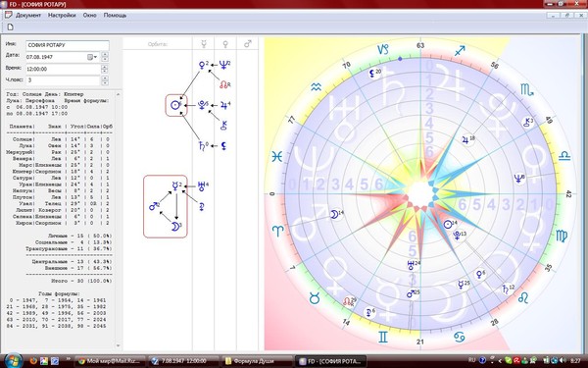Select the Mars orbit column header
The width and height of the screenshot is (588, 368).
(248, 44)
